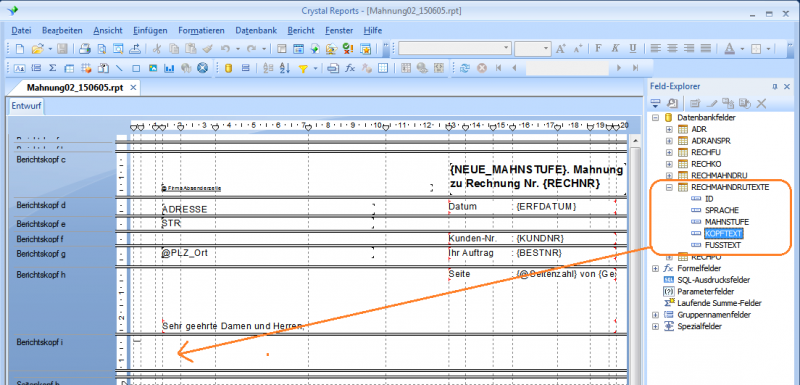Expand the ADRANSPR table node
800x385 pixels.
[669, 141]
